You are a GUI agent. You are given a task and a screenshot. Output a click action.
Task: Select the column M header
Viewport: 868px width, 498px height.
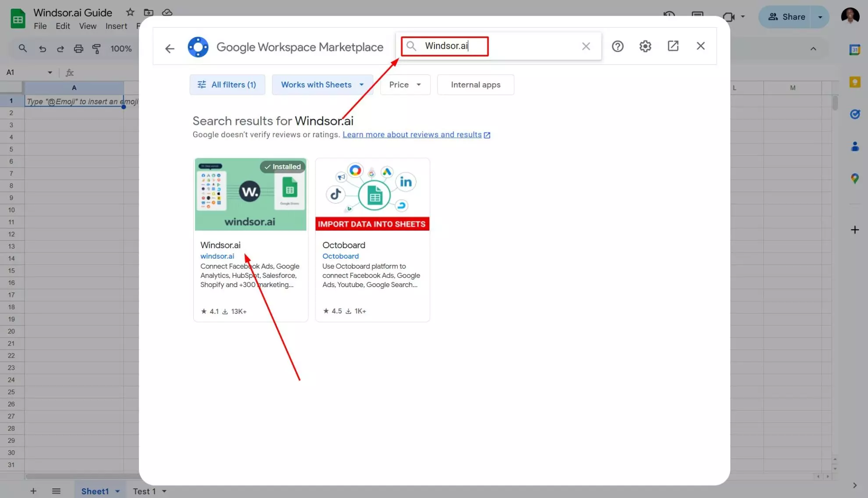coord(793,88)
